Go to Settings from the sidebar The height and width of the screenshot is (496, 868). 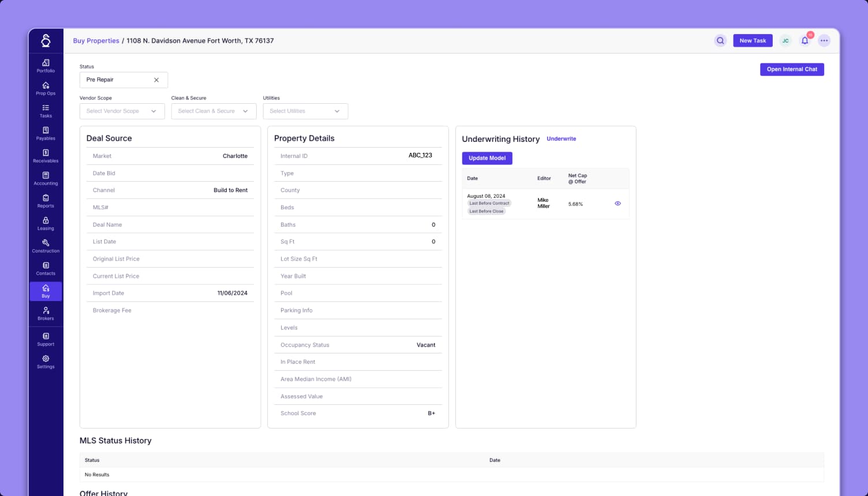tap(45, 362)
